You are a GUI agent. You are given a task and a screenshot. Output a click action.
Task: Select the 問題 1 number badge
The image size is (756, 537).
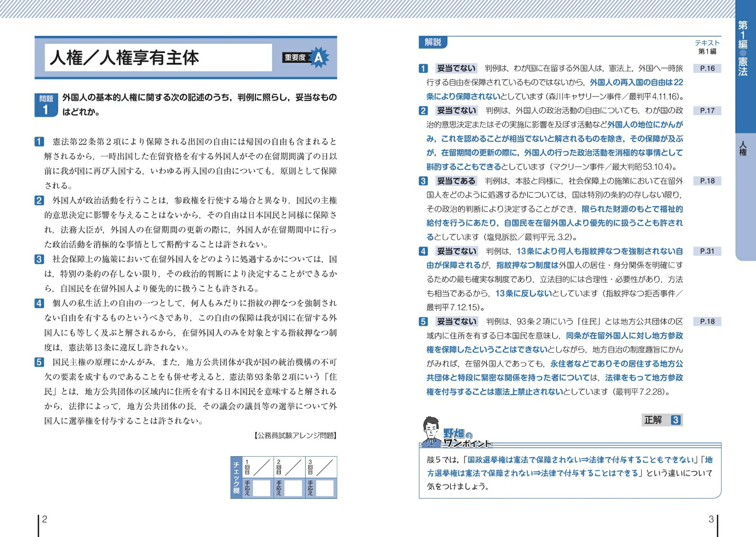46,105
